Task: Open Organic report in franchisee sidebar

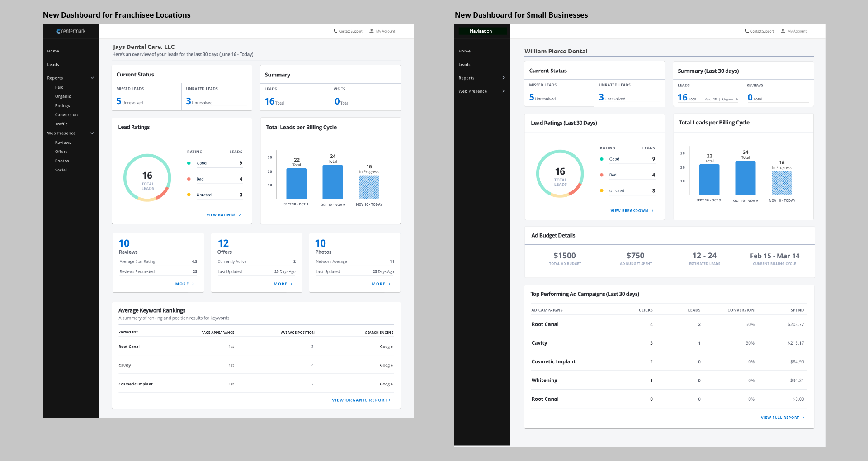Action: (63, 96)
